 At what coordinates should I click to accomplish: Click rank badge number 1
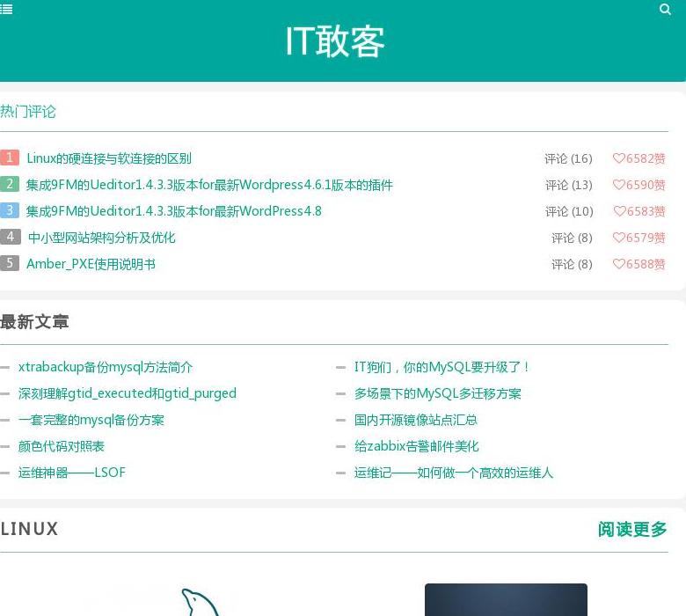coord(9,158)
